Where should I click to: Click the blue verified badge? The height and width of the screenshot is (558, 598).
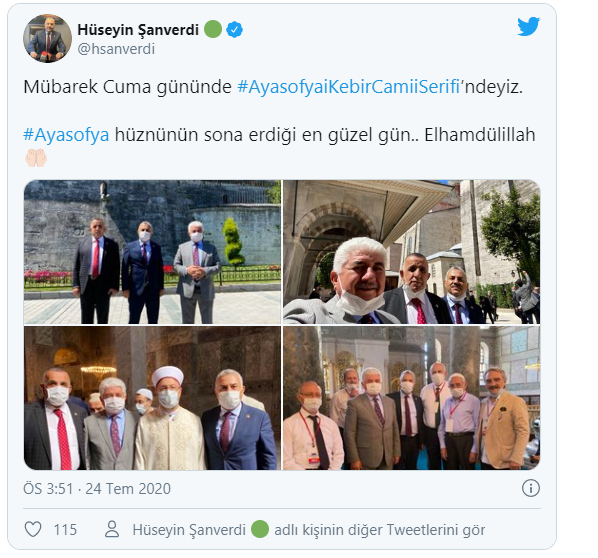(235, 29)
